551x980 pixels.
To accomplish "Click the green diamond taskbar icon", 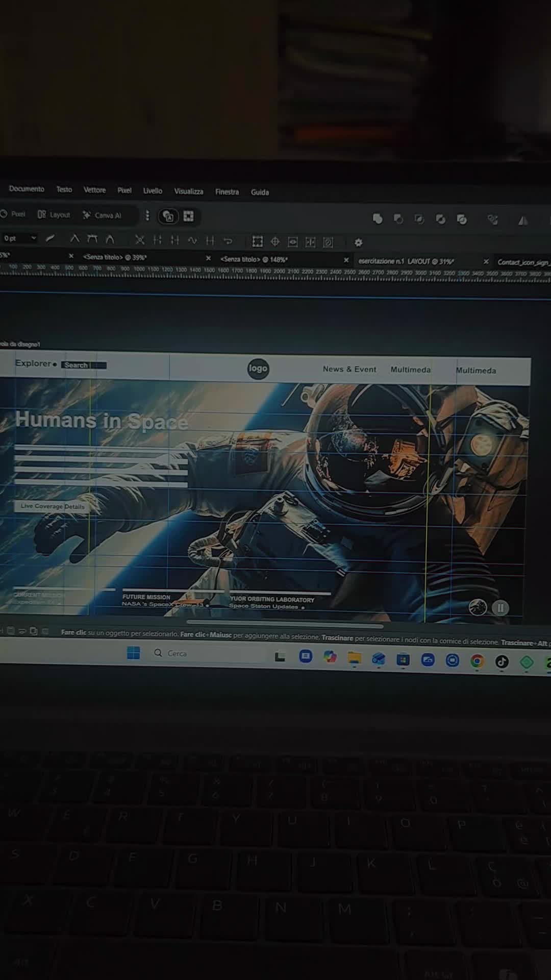I will point(527,663).
